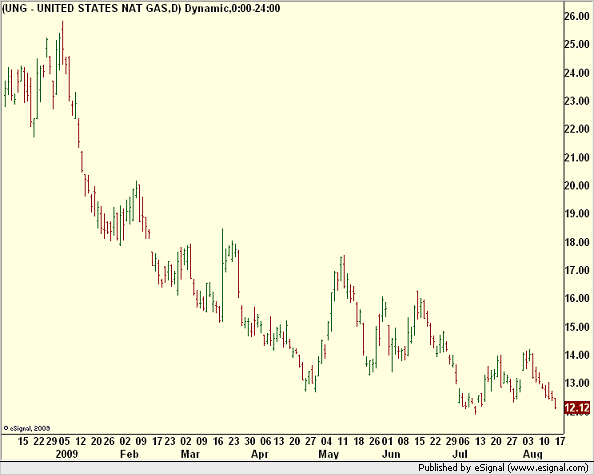Click the last red bar in August
The width and height of the screenshot is (594, 475).
click(x=555, y=403)
